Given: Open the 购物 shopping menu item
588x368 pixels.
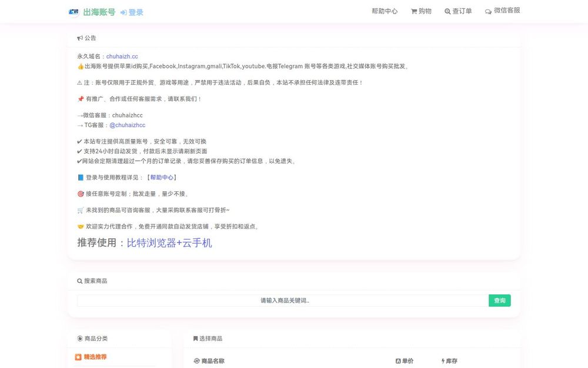Looking at the screenshot, I should pos(421,11).
